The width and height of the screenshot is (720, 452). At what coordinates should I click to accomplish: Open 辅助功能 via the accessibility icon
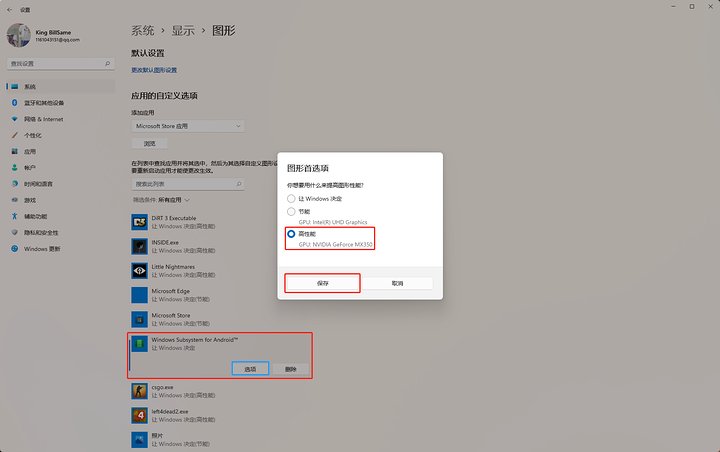15,216
